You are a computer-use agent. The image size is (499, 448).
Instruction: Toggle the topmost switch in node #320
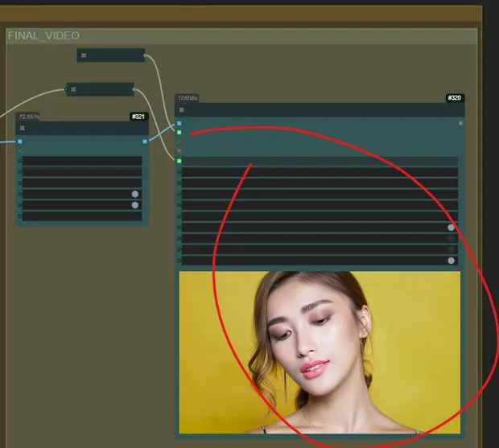(451, 228)
